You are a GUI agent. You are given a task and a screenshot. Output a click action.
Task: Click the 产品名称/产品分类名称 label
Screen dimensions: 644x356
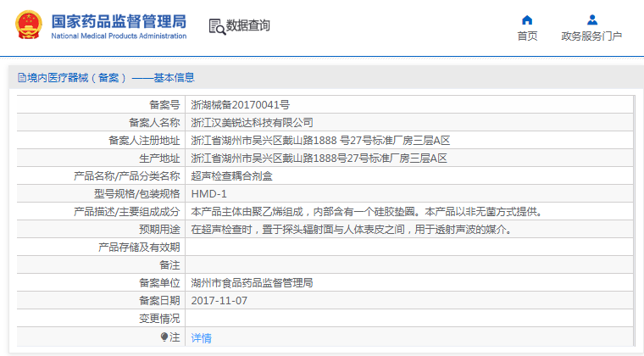pos(126,176)
